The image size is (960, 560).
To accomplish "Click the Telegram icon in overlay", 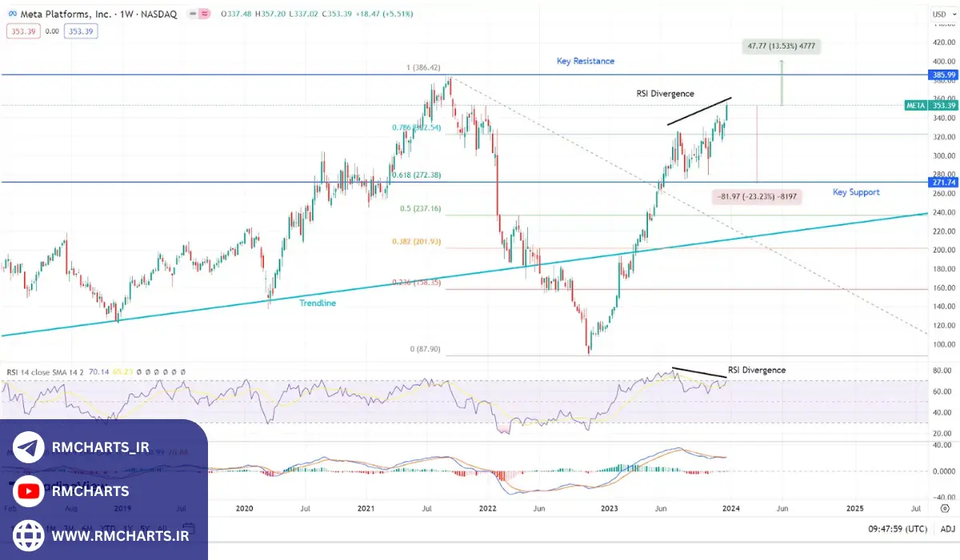I will (x=29, y=447).
